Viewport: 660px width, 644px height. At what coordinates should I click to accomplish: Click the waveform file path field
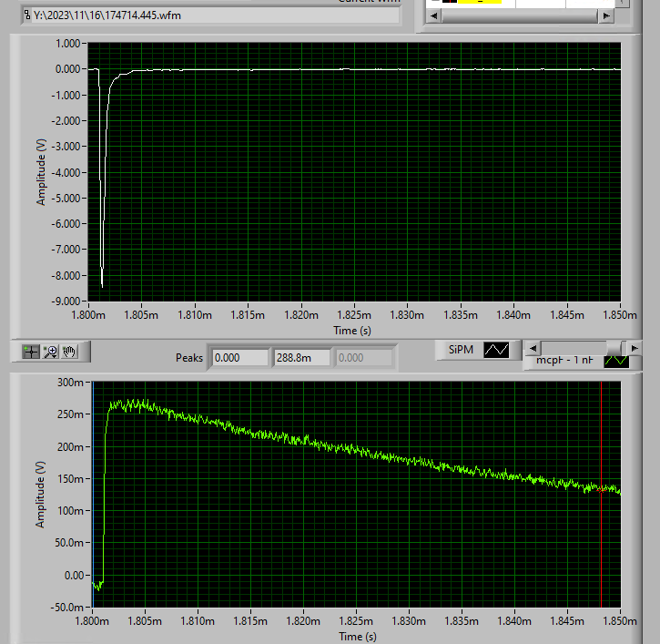(x=215, y=15)
